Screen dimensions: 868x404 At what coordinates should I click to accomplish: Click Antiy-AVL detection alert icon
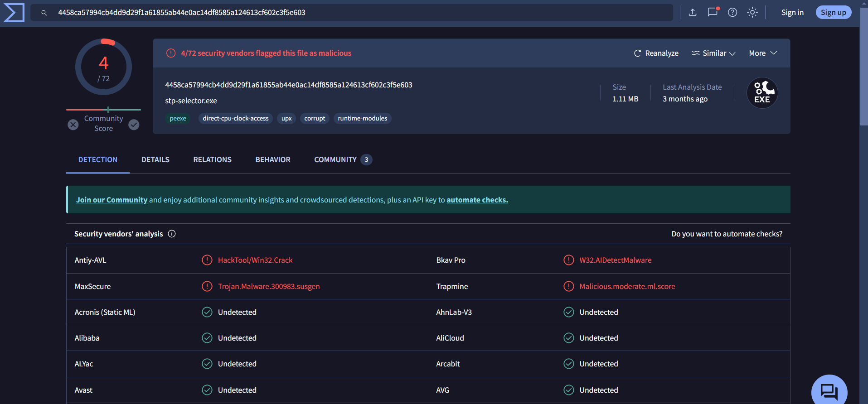tap(207, 260)
